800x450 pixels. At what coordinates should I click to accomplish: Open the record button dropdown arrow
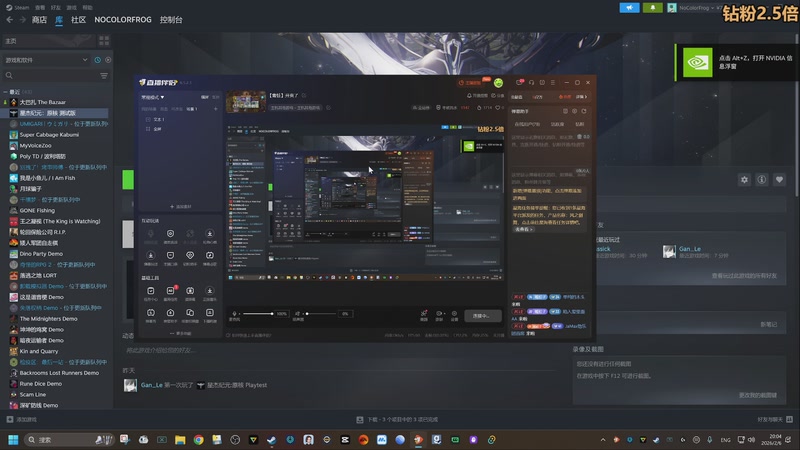[444, 314]
